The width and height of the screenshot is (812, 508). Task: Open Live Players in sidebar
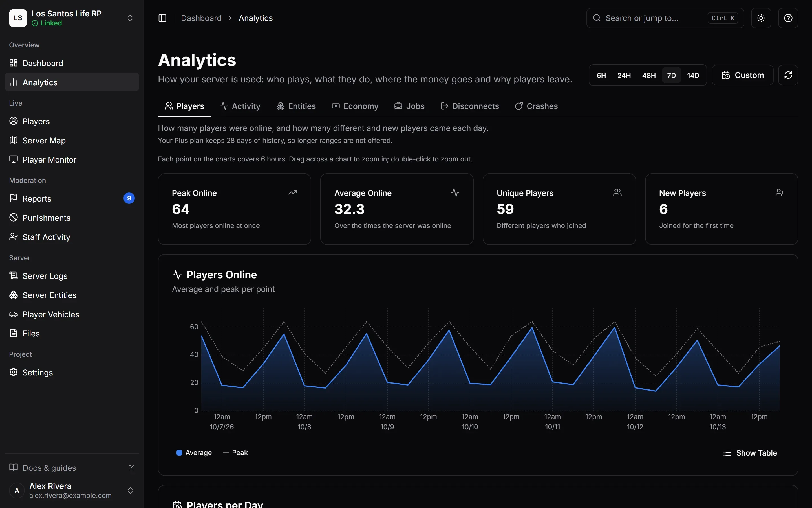(x=72, y=121)
